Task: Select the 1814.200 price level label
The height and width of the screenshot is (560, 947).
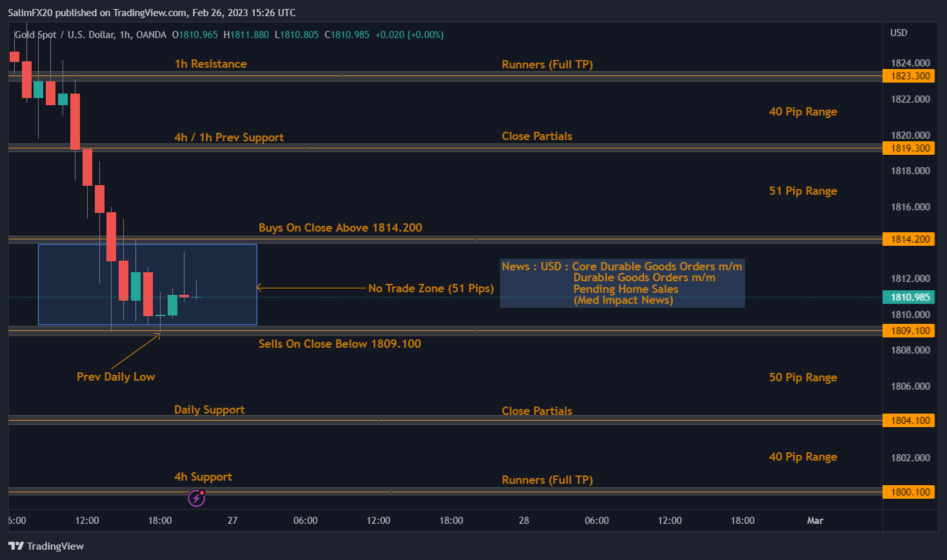Action: [x=910, y=239]
